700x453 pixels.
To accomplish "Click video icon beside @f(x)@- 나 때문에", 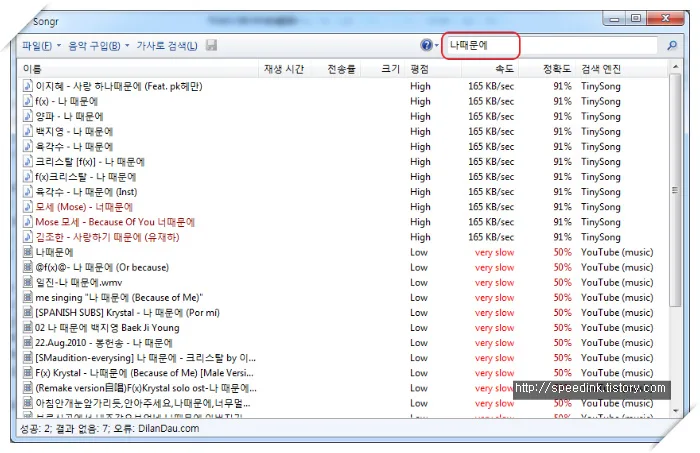I will click(x=28, y=267).
